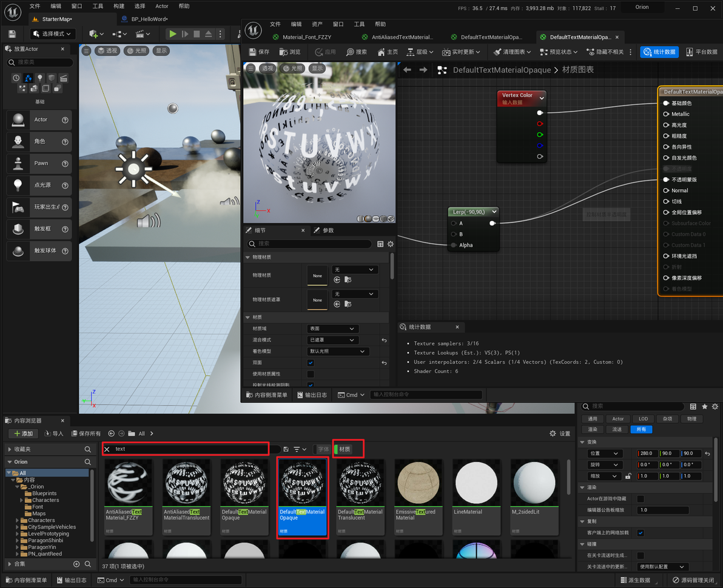The image size is (723, 588).
Task: Open the 构建 menu in main menu bar
Action: [x=119, y=6]
